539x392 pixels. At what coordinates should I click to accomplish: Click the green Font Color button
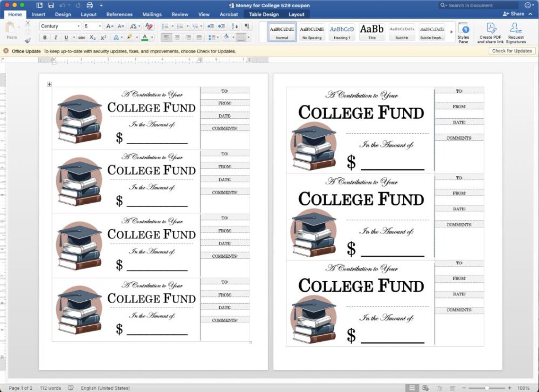coord(145,37)
